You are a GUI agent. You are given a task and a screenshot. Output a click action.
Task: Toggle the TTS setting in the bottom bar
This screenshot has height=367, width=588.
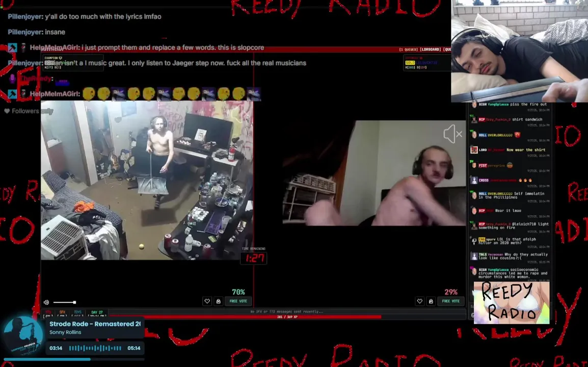click(x=48, y=313)
